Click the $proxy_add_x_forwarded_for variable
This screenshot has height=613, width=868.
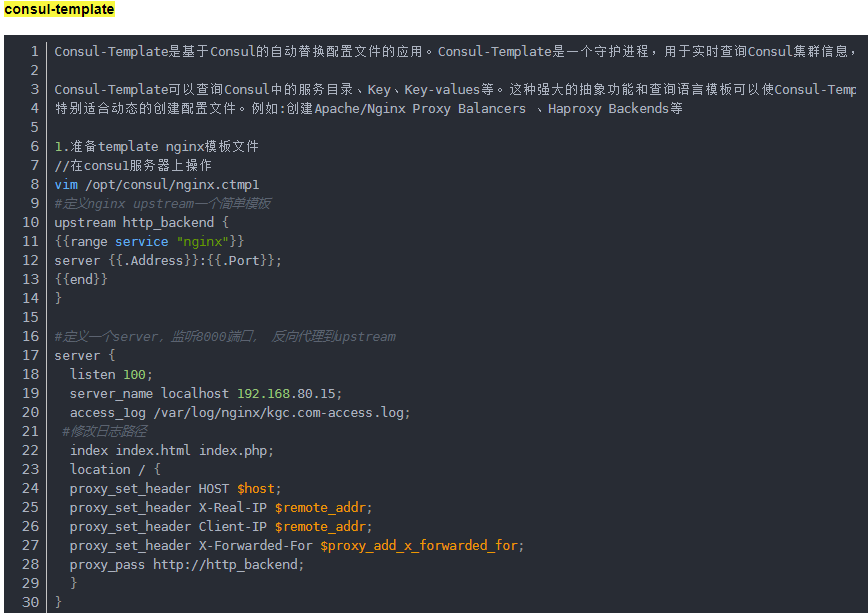[x=419, y=546]
